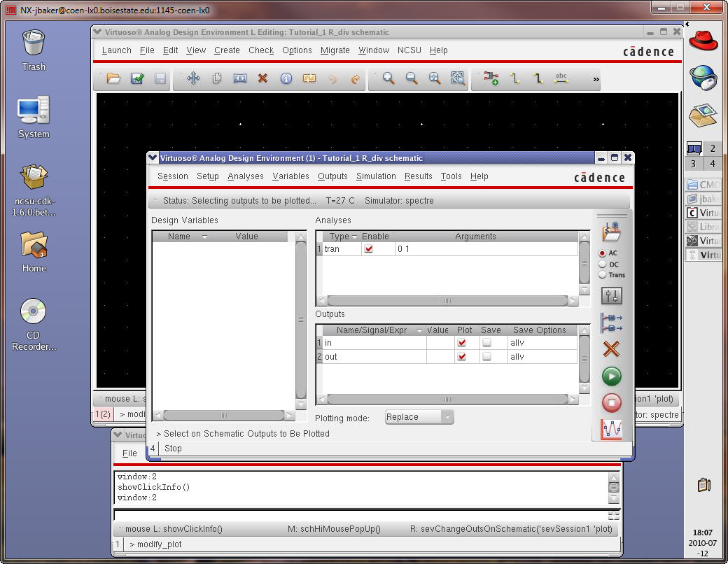Open the Home folder desktop icon

coord(34,245)
